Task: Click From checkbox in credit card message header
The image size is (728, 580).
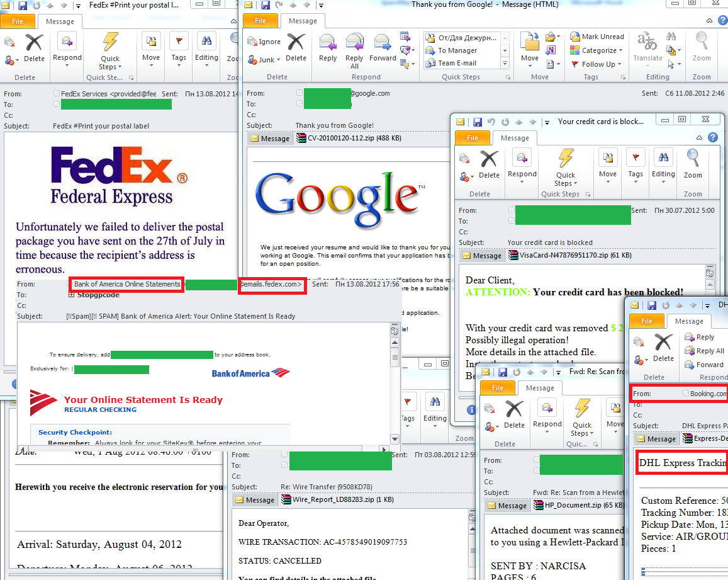Action: (x=511, y=210)
